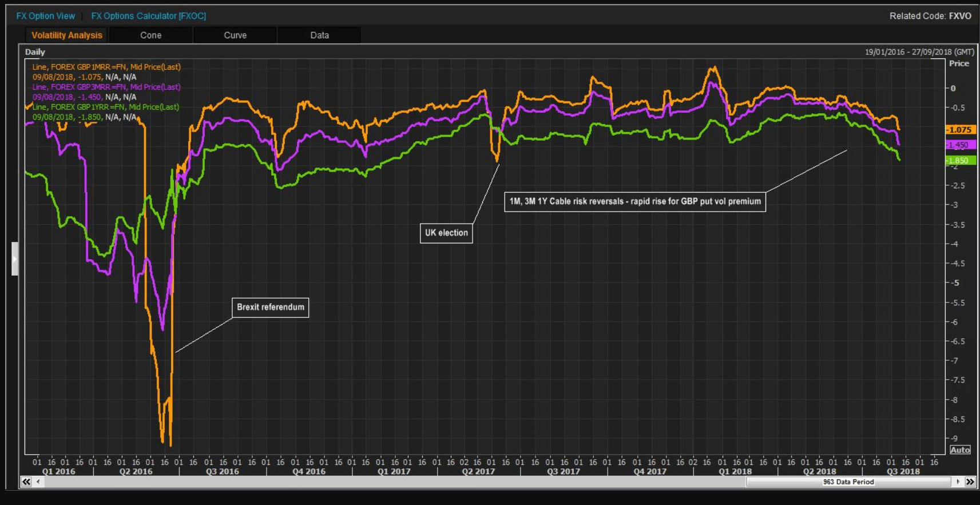Select the Brexit referendum annotation label
This screenshot has width=980, height=505.
click(x=270, y=307)
